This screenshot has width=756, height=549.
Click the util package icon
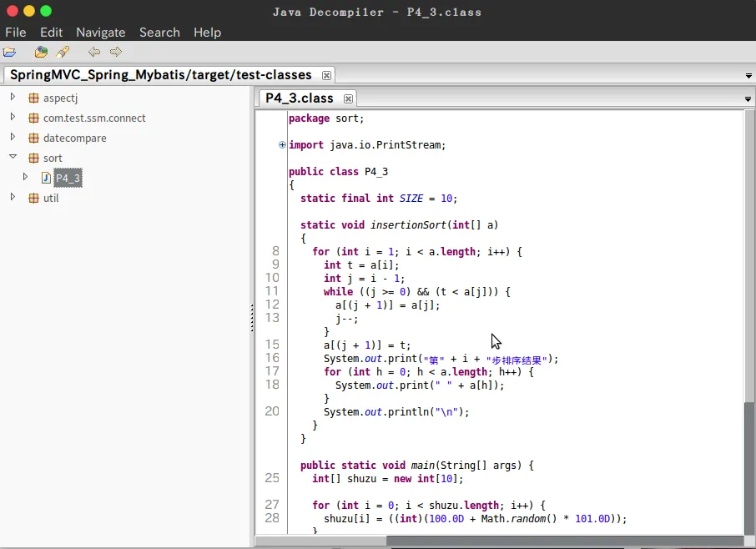[33, 198]
